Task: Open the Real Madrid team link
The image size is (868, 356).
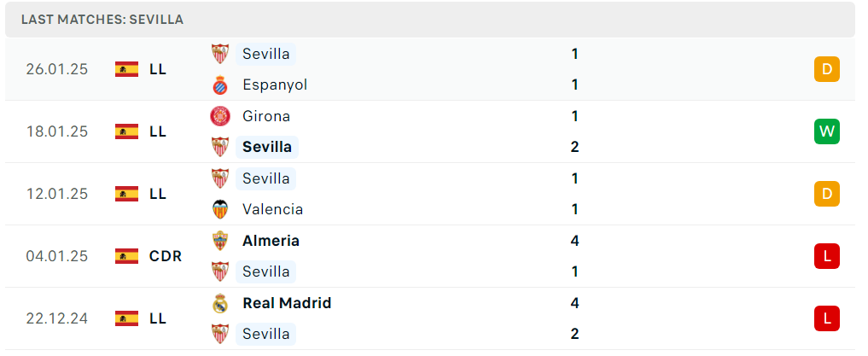Action: click(x=287, y=303)
